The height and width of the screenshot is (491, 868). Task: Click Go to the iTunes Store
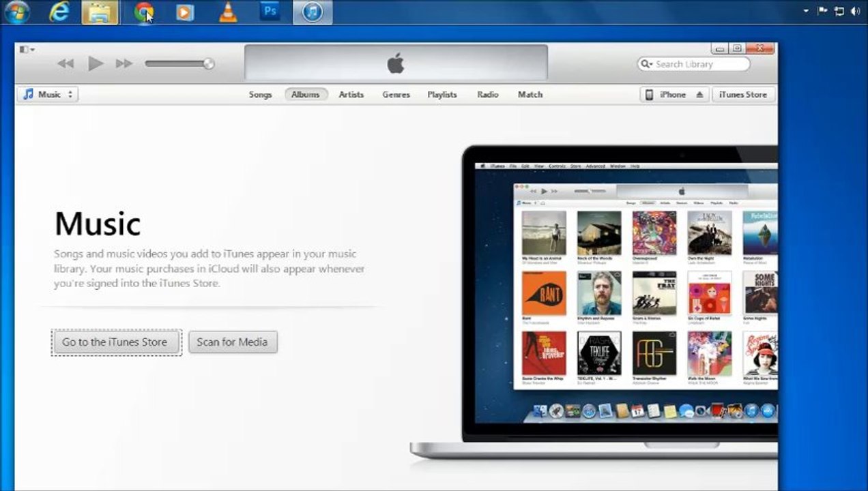115,342
